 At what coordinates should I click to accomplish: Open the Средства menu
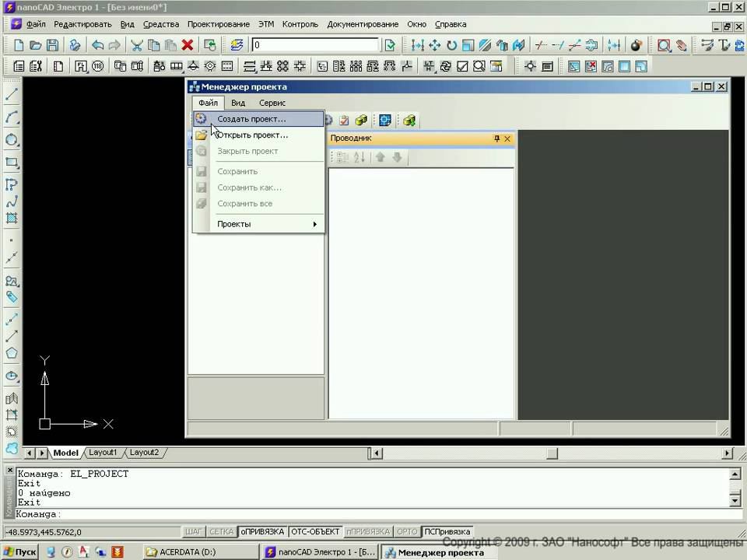point(161,24)
